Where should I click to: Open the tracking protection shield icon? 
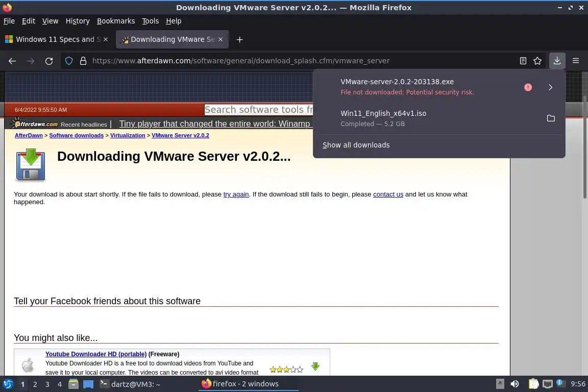68,61
